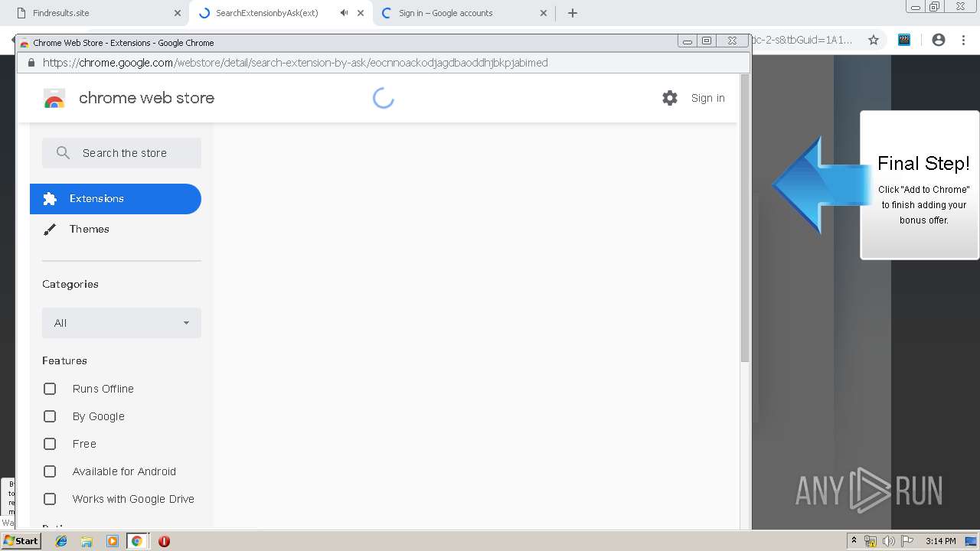Click the chrome web store title text
This screenshot has height=551, width=980.
click(146, 98)
